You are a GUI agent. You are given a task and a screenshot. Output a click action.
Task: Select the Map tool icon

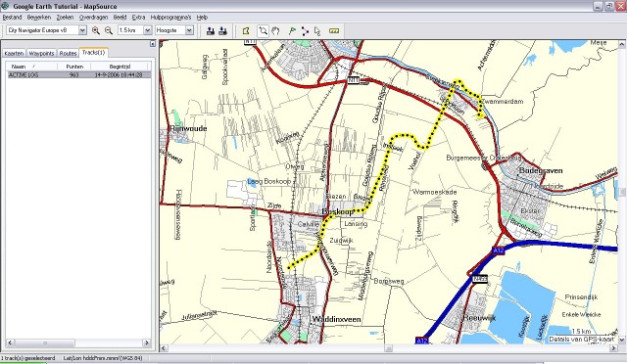(x=246, y=30)
